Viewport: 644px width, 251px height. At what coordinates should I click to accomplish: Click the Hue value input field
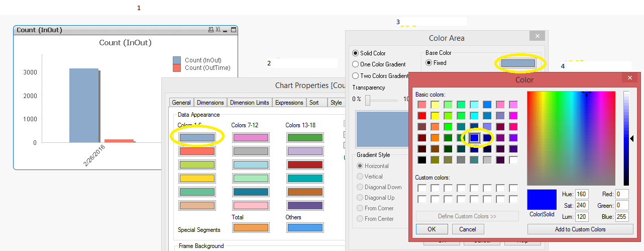point(582,194)
